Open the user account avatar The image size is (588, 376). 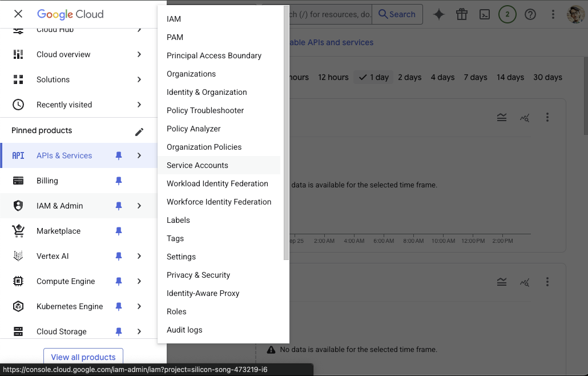tap(575, 14)
